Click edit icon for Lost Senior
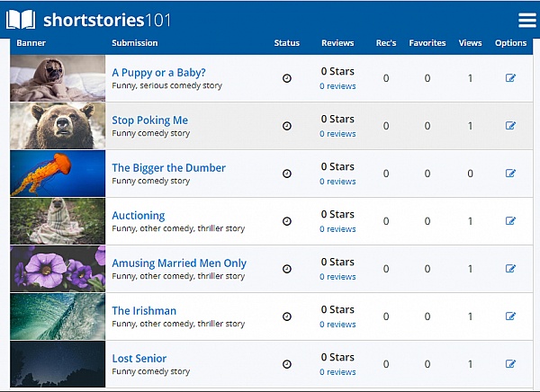Screen dimensions: 540x392 (510, 364)
